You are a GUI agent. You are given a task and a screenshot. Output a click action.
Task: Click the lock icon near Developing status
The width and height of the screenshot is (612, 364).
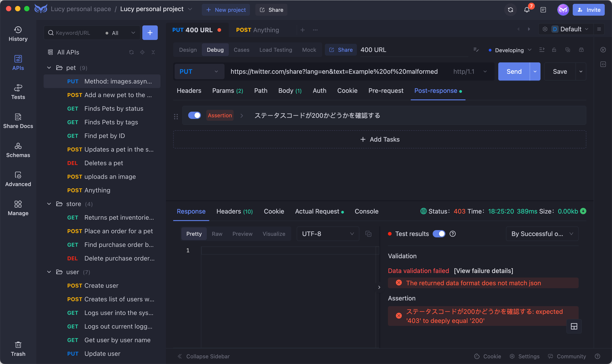click(x=554, y=50)
